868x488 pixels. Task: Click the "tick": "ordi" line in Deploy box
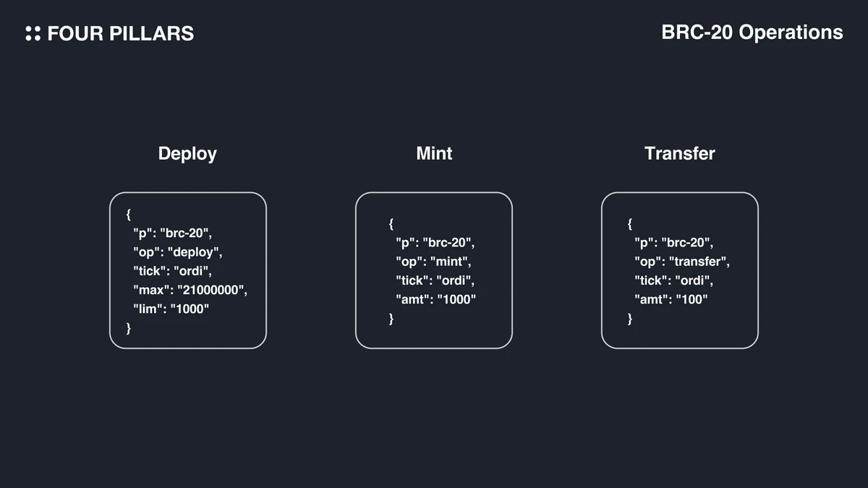tap(172, 271)
